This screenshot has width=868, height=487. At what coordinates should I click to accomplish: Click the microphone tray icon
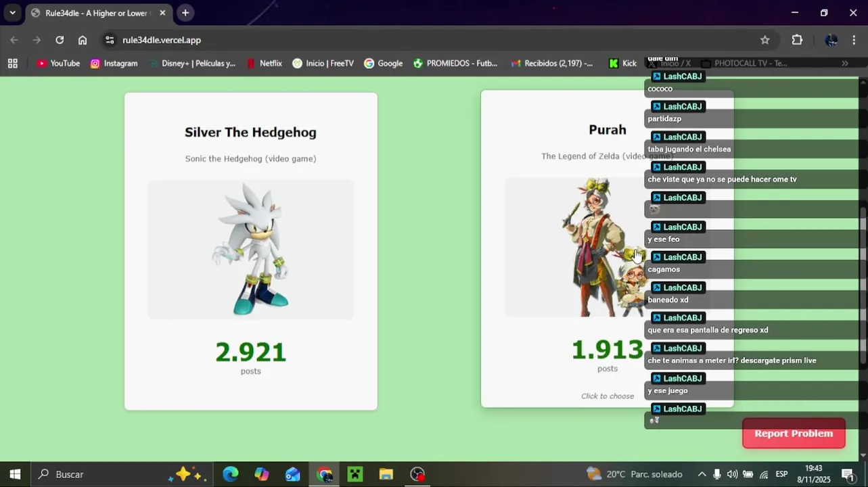[717, 474]
